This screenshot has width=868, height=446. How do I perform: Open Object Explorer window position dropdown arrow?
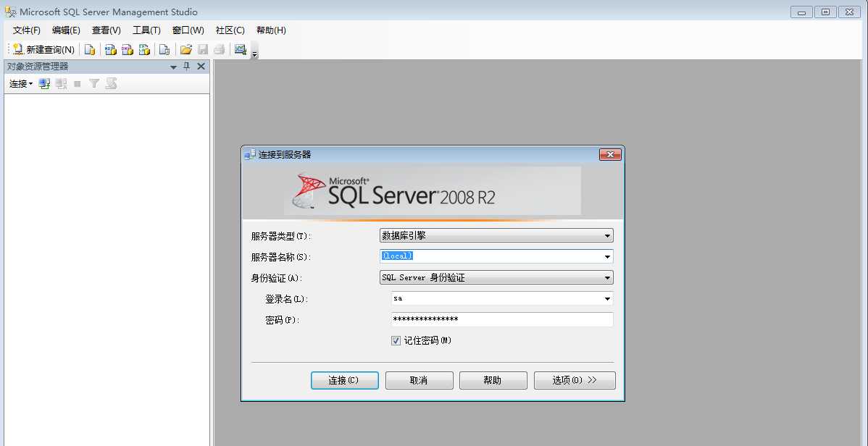tap(173, 67)
